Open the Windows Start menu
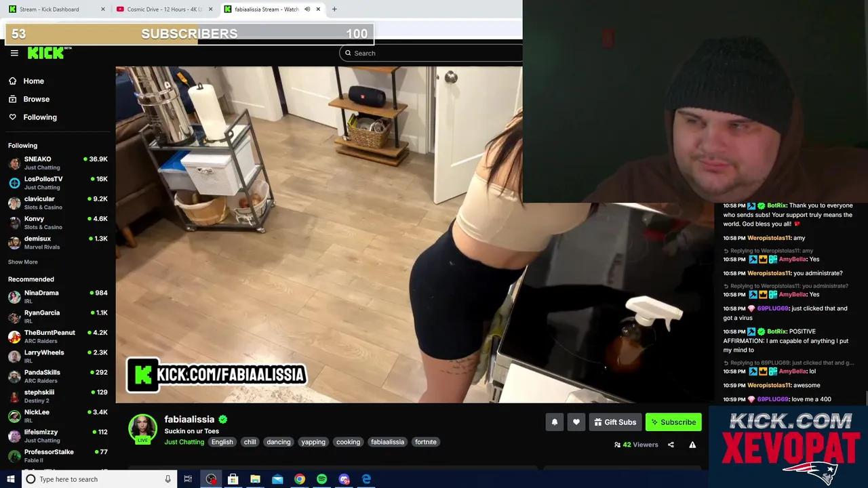 (10, 479)
